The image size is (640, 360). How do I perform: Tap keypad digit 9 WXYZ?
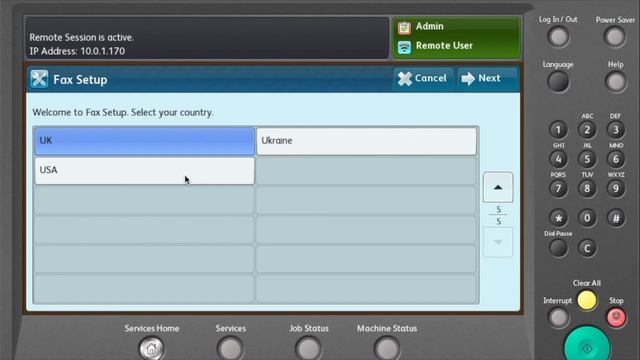coord(616,189)
